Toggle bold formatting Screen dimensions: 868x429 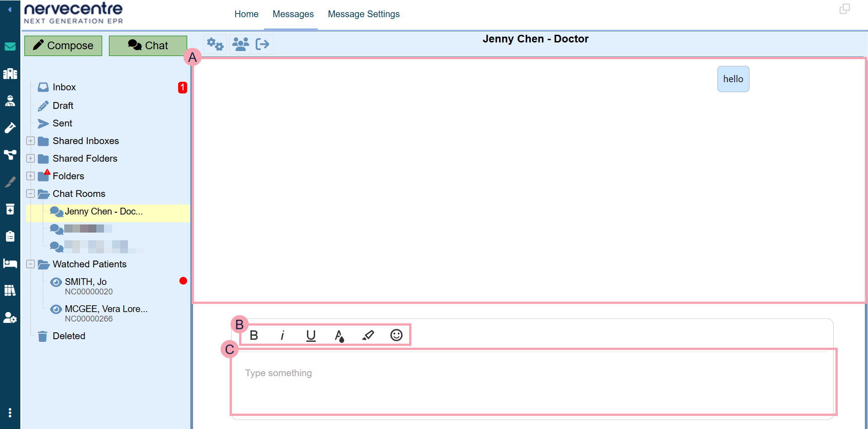click(x=254, y=335)
